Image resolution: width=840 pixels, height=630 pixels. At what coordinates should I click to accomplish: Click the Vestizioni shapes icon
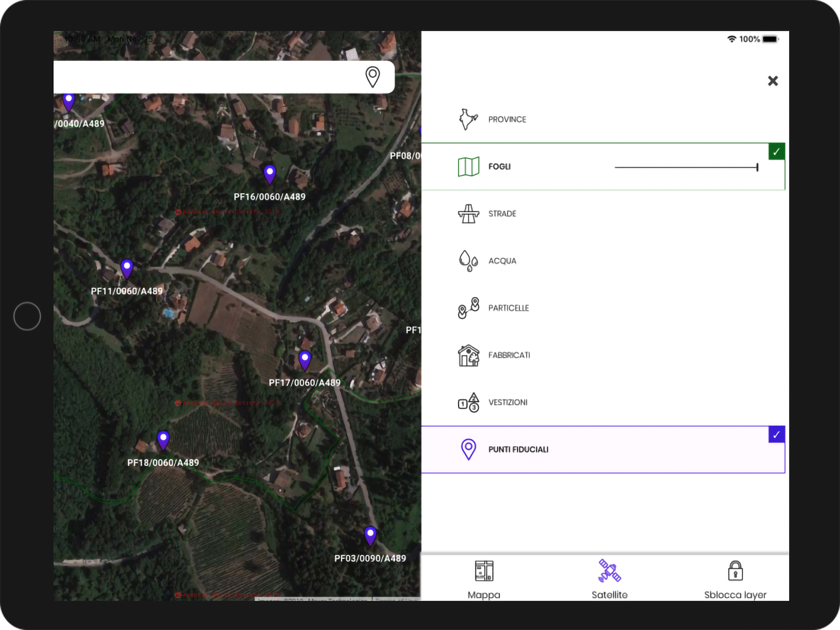point(468,402)
